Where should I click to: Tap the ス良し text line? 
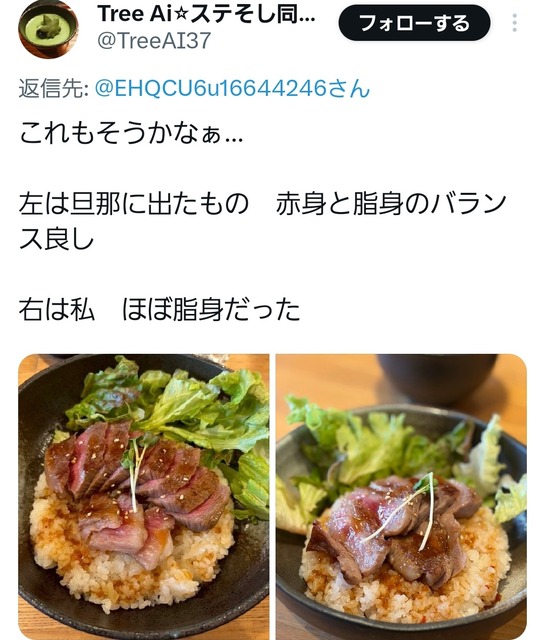[x=56, y=239]
